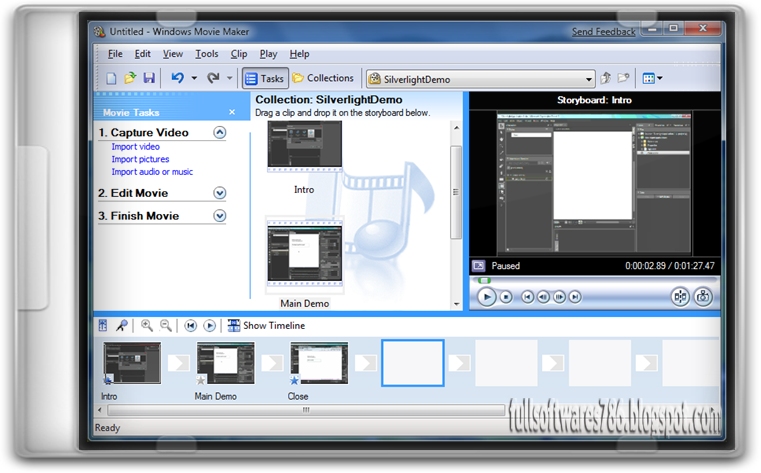Click the Import video link

pos(135,147)
